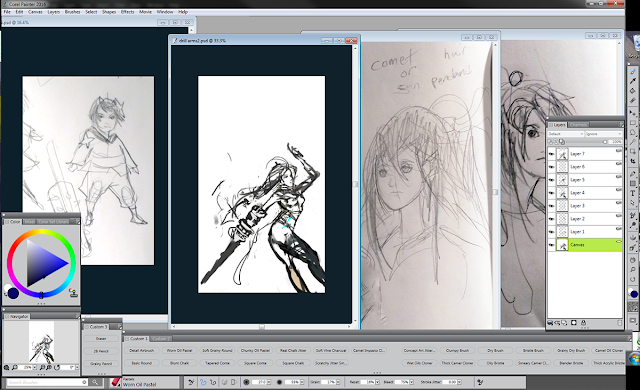Hide Layer 1 with its eye icon

tap(551, 232)
